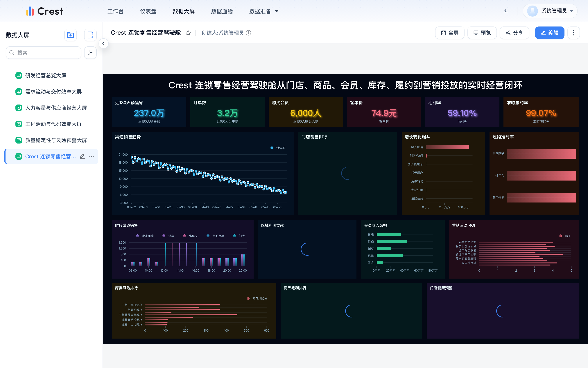
Task: Open the more options vertical dots menu
Action: click(x=574, y=33)
